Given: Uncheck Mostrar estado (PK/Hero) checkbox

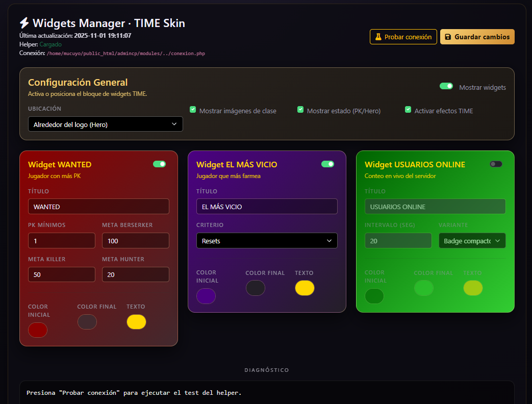Looking at the screenshot, I should 300,110.
